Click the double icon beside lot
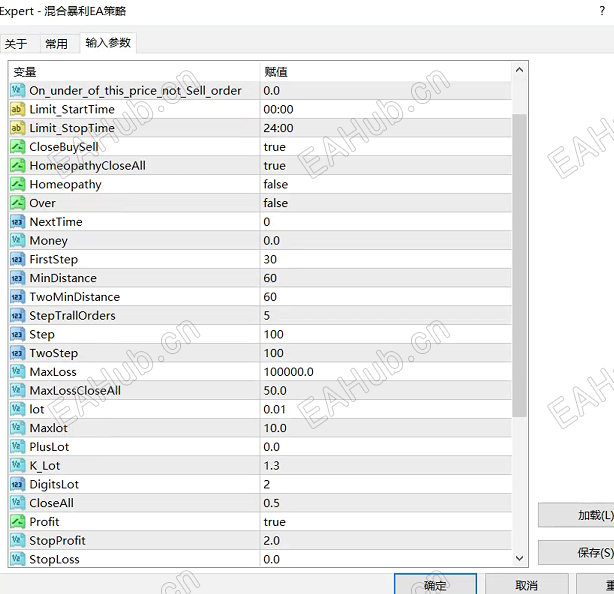Screen dimensions: 614x594 click(17, 409)
